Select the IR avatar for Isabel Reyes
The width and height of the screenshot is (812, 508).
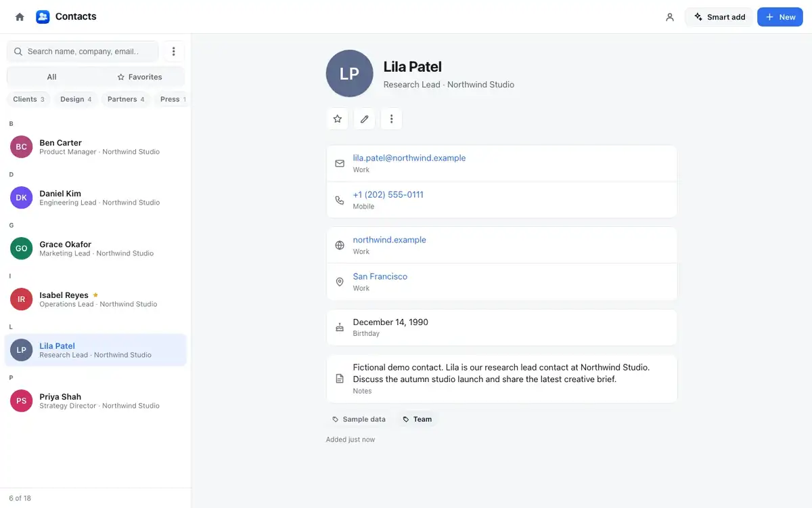(x=22, y=299)
